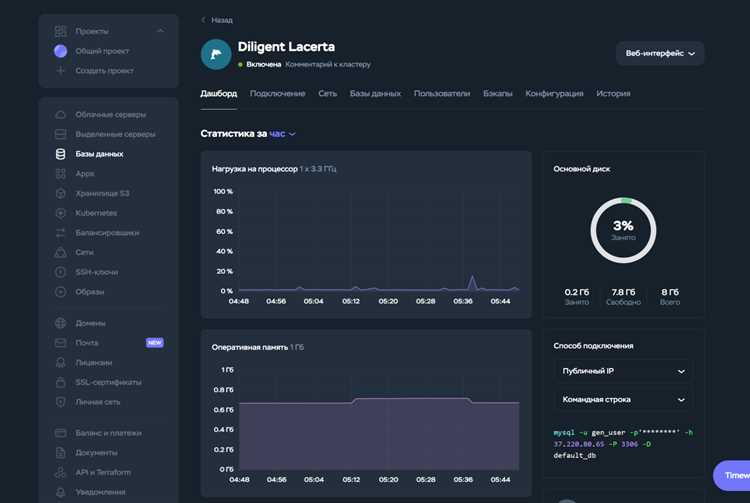Open SSH-ключи key icon
The image size is (750, 503).
click(x=60, y=272)
